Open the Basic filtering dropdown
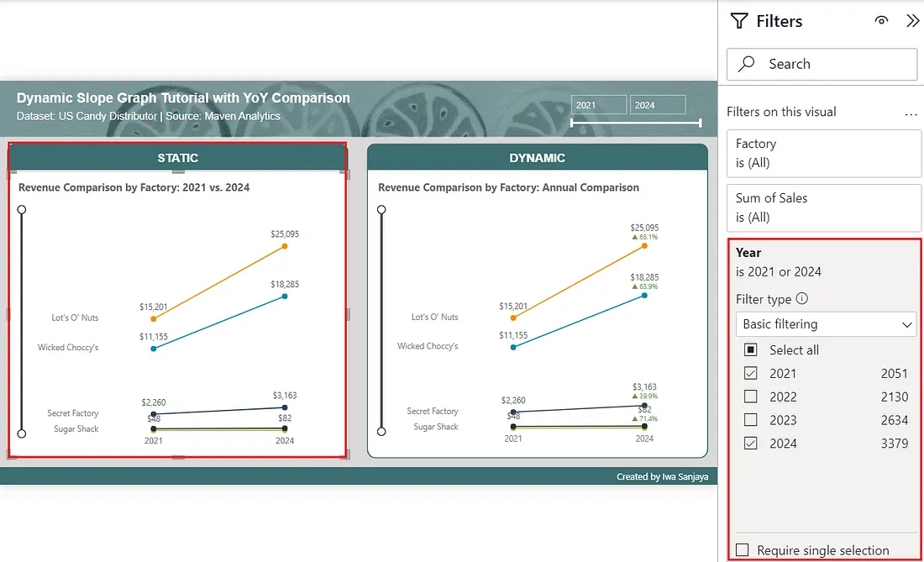The width and height of the screenshot is (924, 562). [826, 324]
